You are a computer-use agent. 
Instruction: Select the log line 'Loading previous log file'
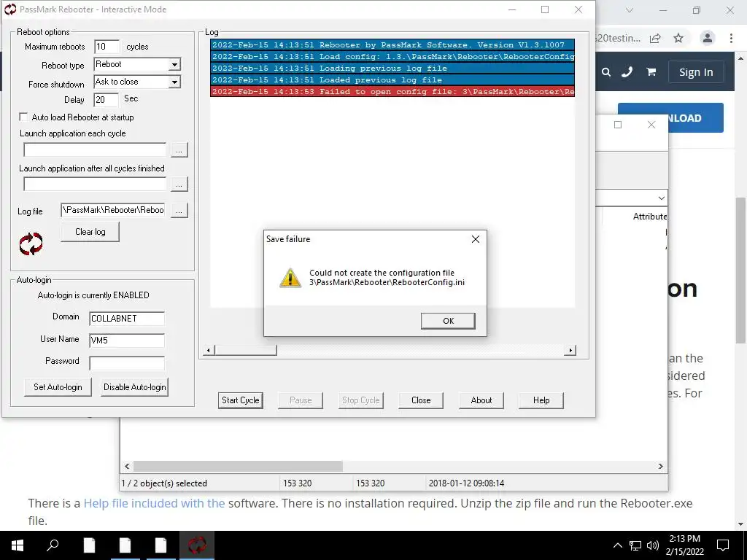(x=392, y=68)
